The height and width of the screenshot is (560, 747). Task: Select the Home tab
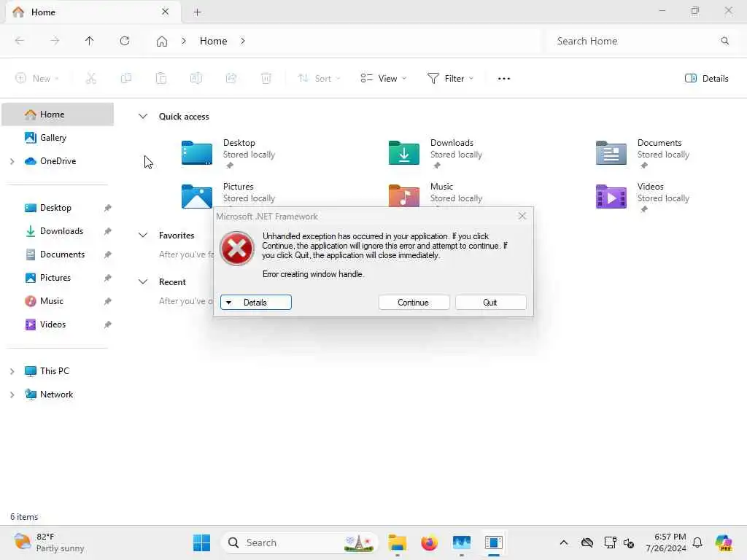[93, 12]
